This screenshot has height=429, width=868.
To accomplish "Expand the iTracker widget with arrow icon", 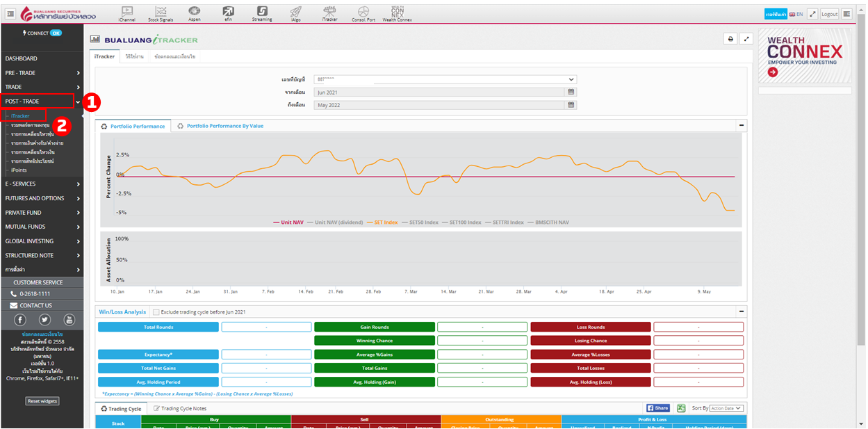I will coord(746,40).
